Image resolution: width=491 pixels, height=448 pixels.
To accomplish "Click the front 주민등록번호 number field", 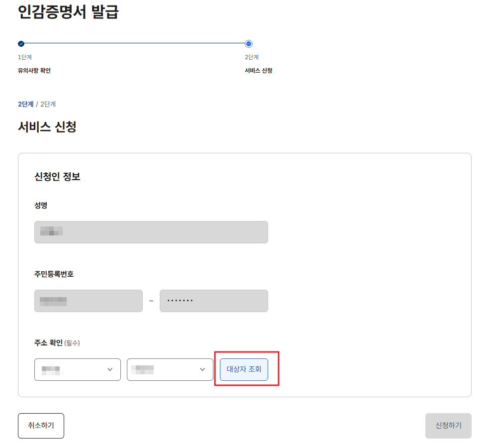I will tap(88, 301).
